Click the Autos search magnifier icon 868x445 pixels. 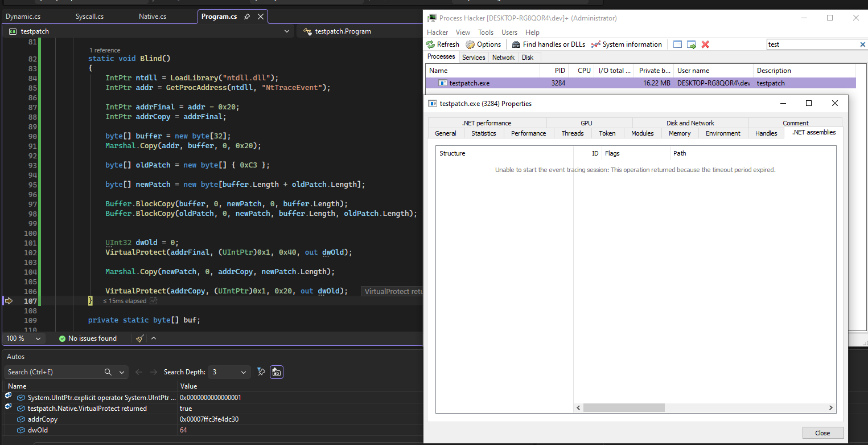108,372
